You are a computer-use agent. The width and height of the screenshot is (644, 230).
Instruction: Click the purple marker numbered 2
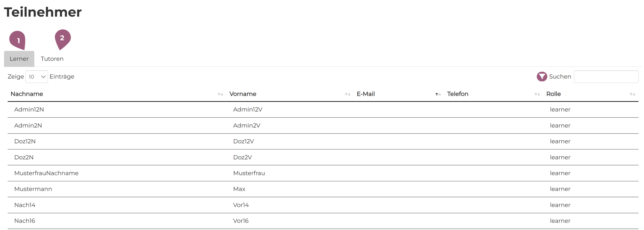[x=62, y=39]
